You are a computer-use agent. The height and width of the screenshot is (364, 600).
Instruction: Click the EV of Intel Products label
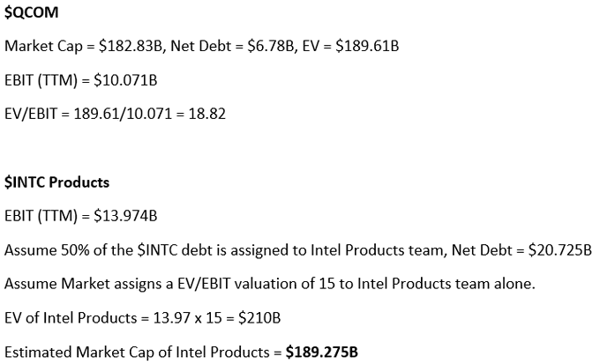71,318
